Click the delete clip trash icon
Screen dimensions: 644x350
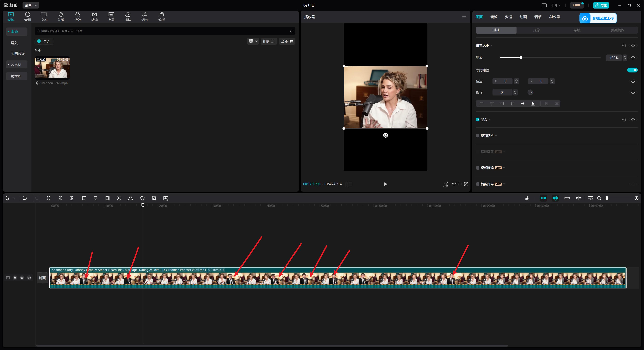84,198
